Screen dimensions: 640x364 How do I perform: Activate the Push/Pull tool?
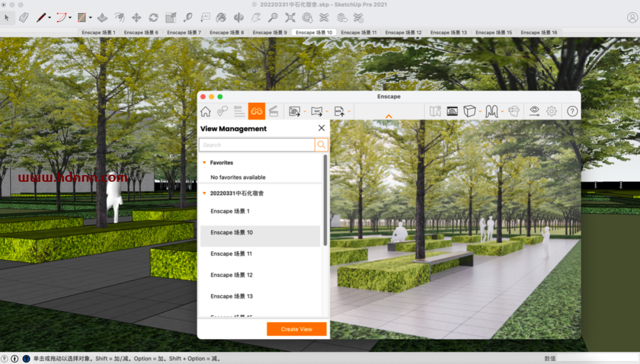coord(103,18)
